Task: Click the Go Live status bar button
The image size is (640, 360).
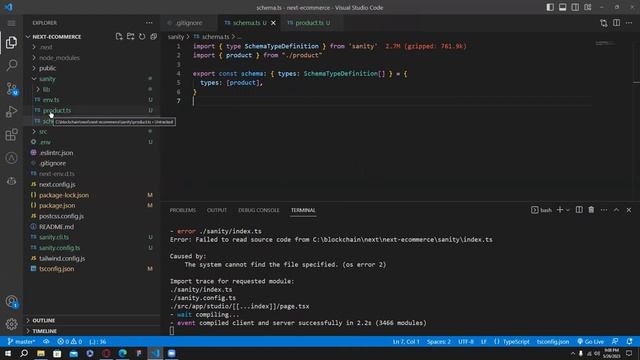Action: pyautogui.click(x=591, y=342)
